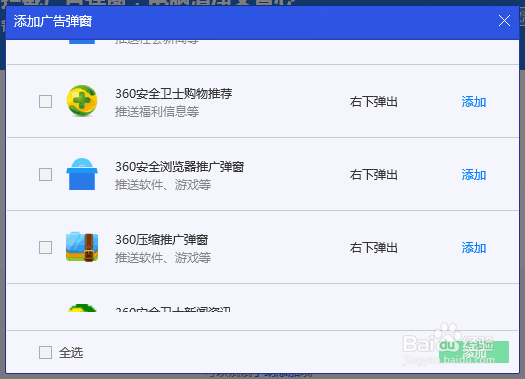
Task: Click 右下弹出 in 360安全卫士购物推荐 row
Action: click(374, 102)
